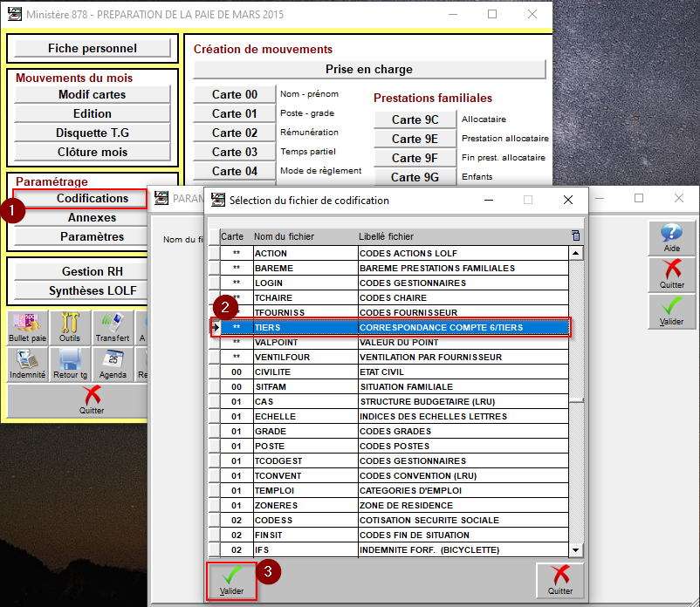Click Quitter in the selection dialog

560,580
